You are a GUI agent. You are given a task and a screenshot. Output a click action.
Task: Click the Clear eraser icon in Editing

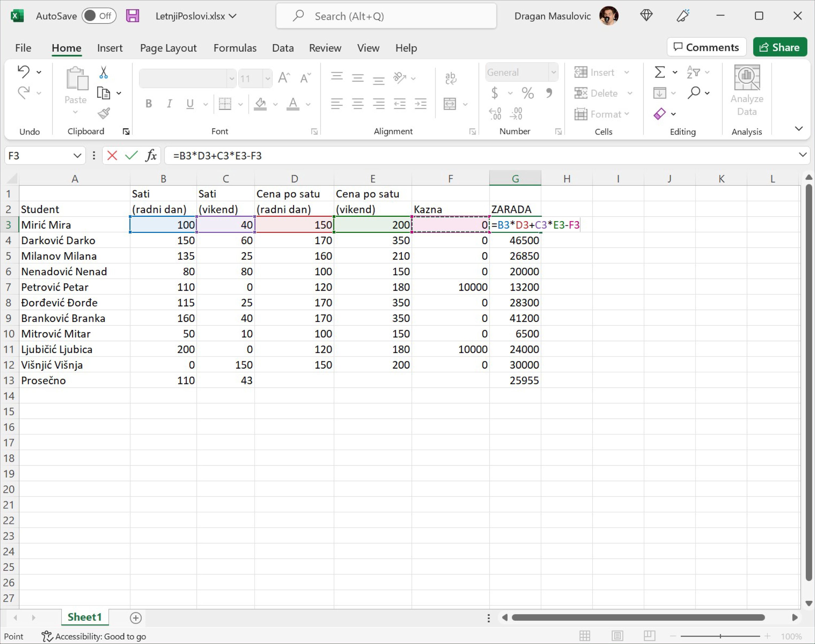coord(660,114)
